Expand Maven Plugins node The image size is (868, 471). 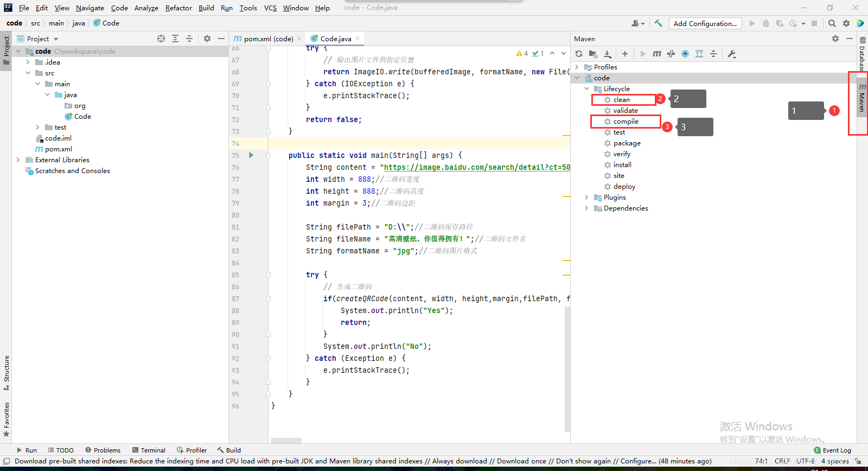pyautogui.click(x=587, y=197)
